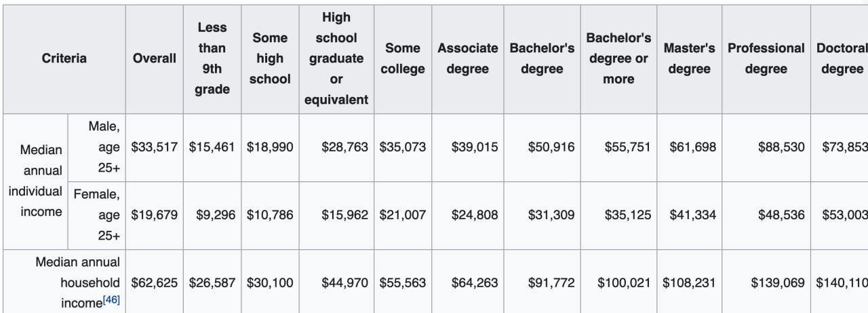This screenshot has height=313, width=868.
Task: Click the Bachelor's degree or more header
Action: tap(618, 58)
